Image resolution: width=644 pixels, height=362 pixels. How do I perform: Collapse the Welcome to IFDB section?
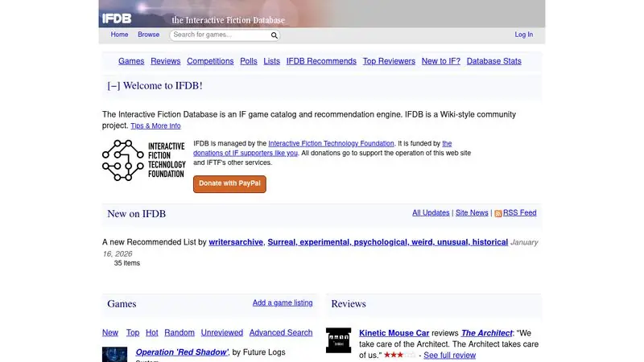[x=114, y=86]
